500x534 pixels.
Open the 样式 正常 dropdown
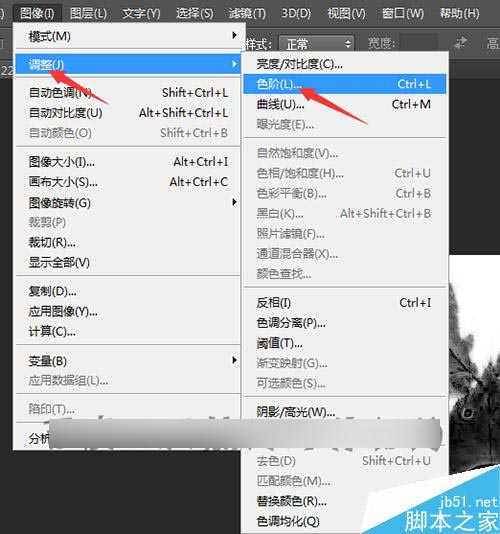316,44
